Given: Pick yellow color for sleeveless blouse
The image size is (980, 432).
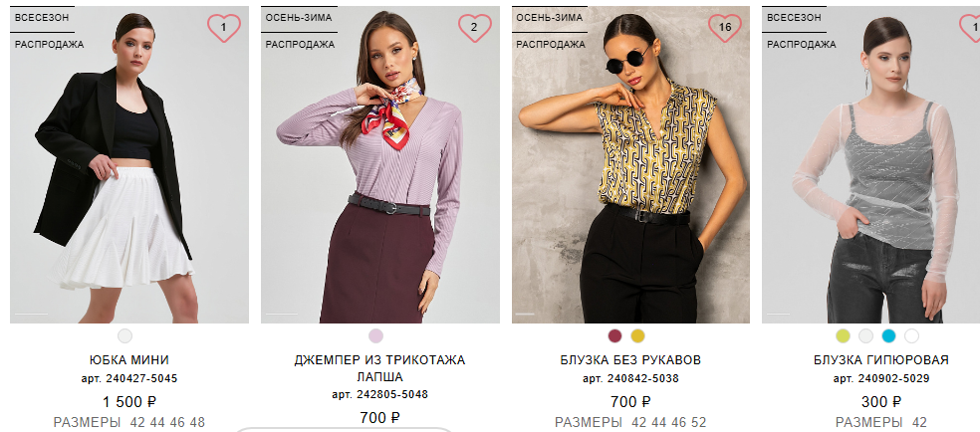Looking at the screenshot, I should click(x=637, y=335).
